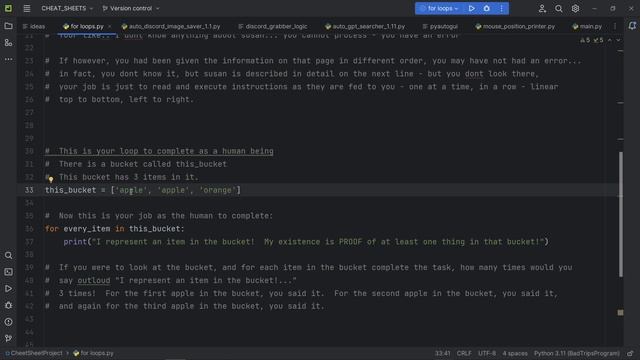The width and height of the screenshot is (640, 360).
Task: Open the Find tool window in left sidebar
Action: pos(8,256)
